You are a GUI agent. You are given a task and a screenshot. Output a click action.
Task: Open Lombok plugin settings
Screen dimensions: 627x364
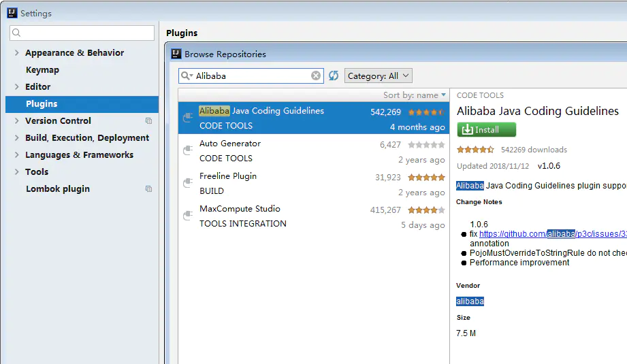pyautogui.click(x=58, y=188)
